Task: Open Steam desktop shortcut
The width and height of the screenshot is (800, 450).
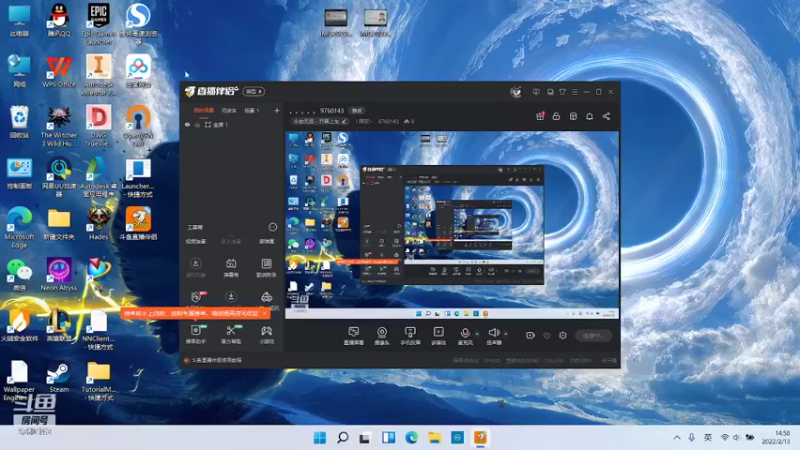Action: click(x=59, y=378)
